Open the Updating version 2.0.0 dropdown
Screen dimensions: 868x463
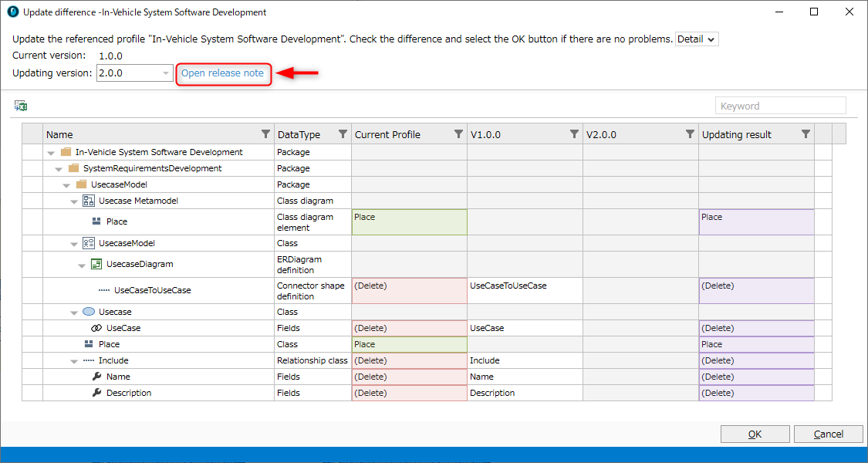pyautogui.click(x=135, y=73)
